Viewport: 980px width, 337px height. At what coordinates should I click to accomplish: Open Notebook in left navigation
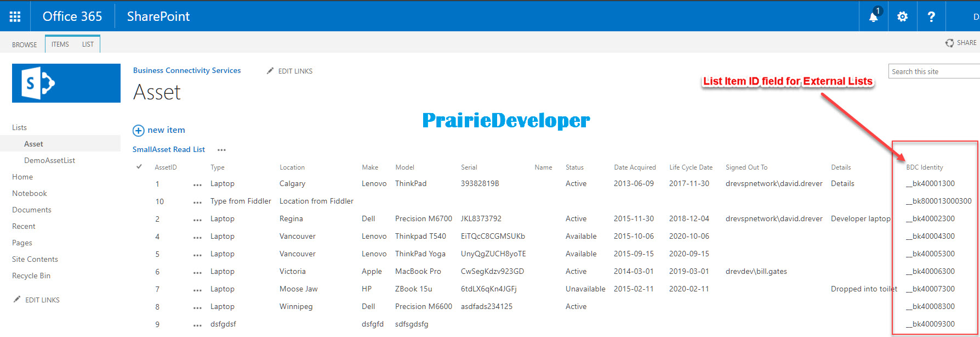click(30, 193)
